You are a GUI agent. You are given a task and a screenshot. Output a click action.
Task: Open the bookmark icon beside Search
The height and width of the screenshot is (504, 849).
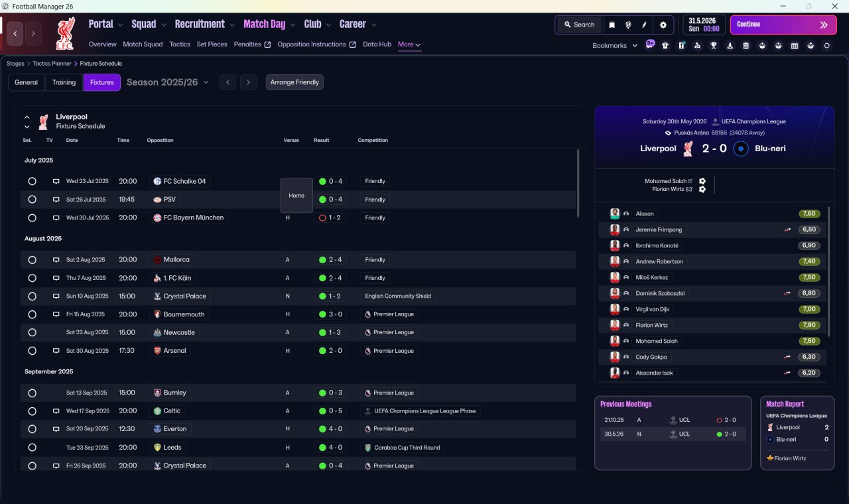coord(612,25)
